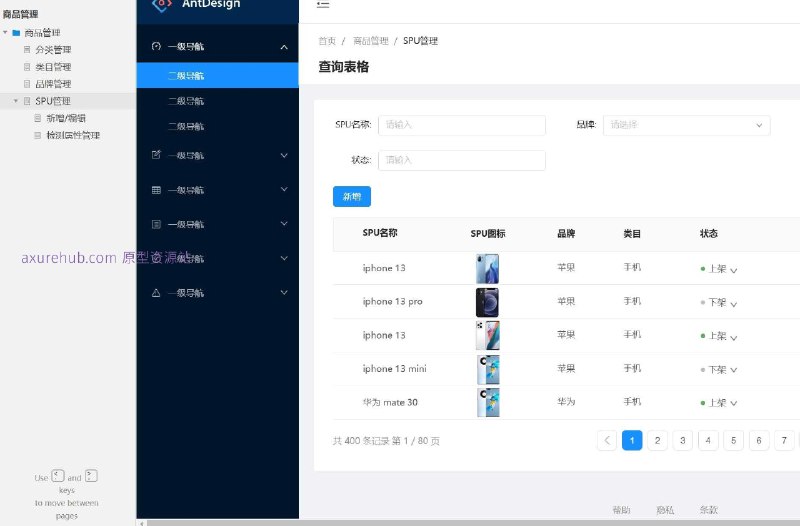Image resolution: width=800 pixels, height=526 pixels.
Task: Focus the 状态 input field
Action: point(462,160)
